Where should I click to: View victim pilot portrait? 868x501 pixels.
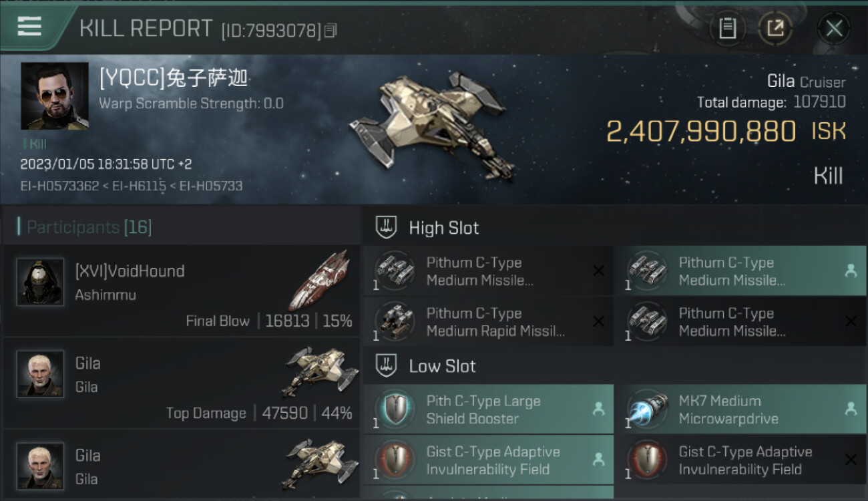tap(55, 96)
